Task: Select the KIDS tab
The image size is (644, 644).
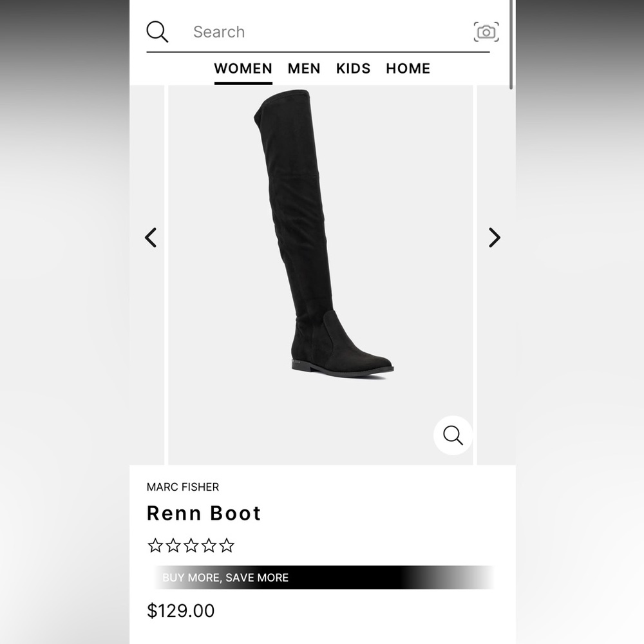Action: pyautogui.click(x=353, y=68)
